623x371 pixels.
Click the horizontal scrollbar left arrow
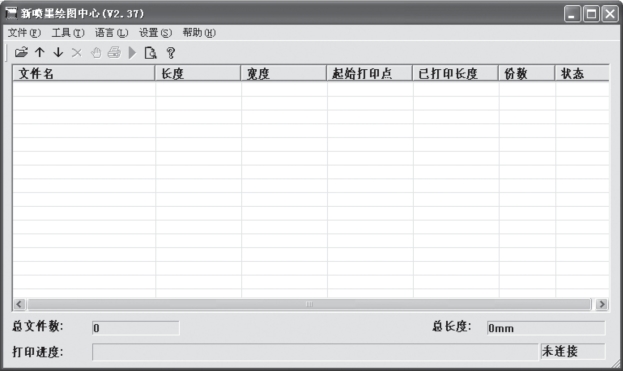(19, 304)
